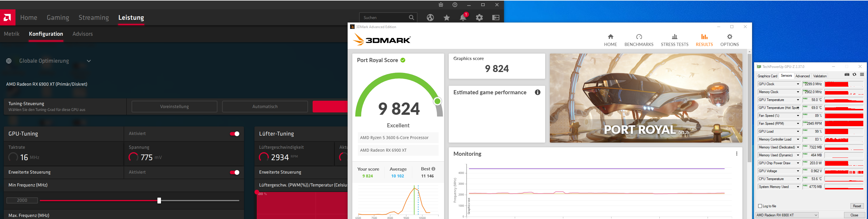This screenshot has width=868, height=219.
Task: Toggle GPU-Tuning Aktiviert switch
Action: (235, 134)
